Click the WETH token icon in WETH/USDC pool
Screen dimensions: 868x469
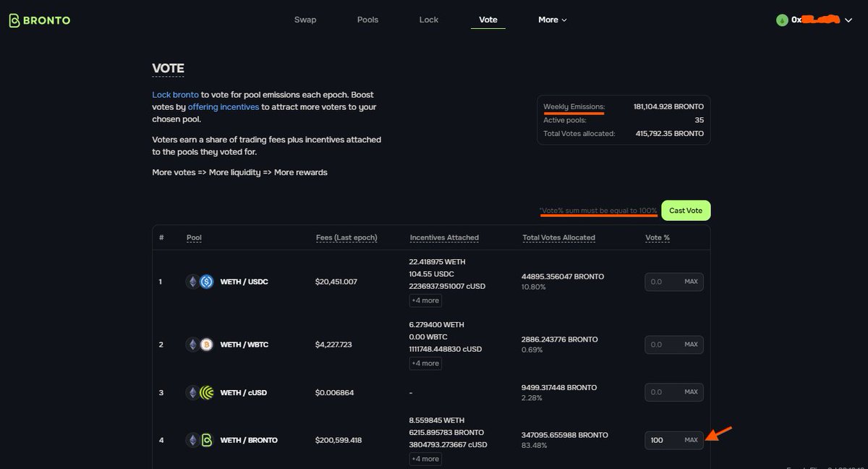(x=192, y=282)
